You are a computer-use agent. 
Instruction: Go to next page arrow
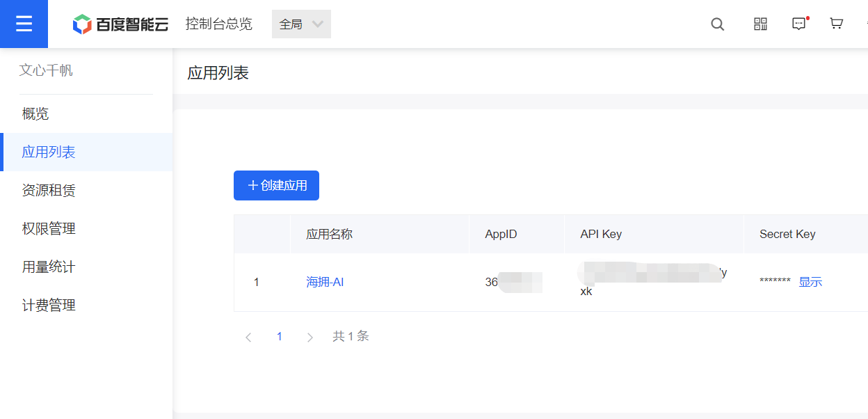click(x=310, y=338)
